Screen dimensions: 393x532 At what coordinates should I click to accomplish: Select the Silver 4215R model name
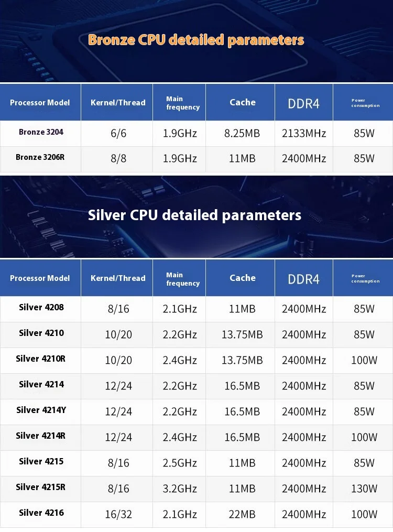[x=40, y=487]
